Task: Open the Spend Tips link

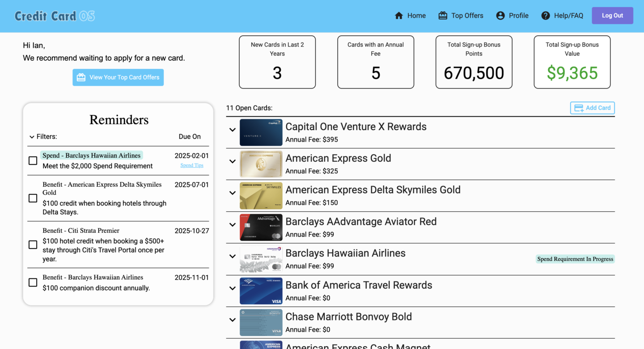Action: 192,165
